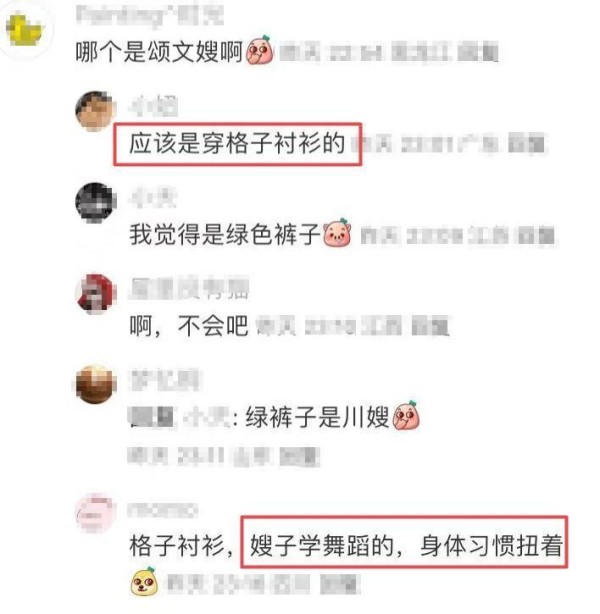
Task: Select the reply 我觉得是绿色裤子
Action: [x=225, y=234]
